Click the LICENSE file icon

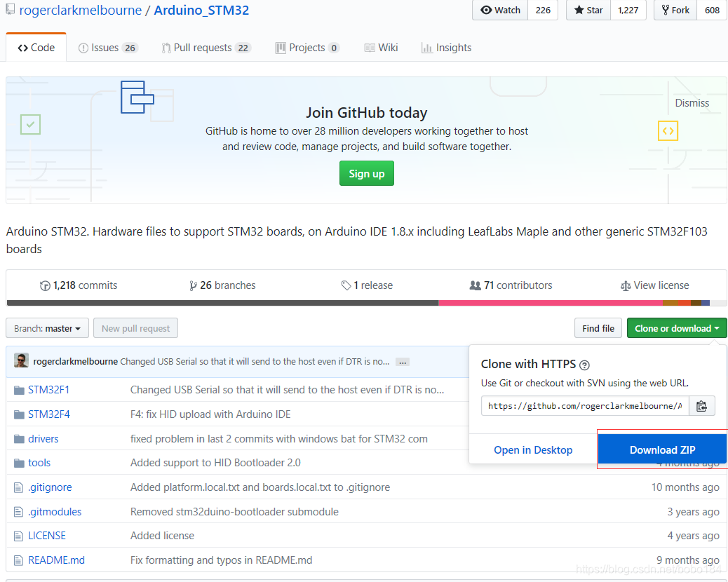click(x=19, y=536)
